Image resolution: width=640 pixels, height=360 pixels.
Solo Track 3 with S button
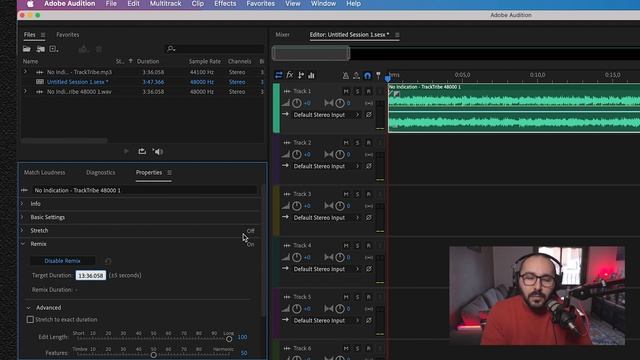coord(357,194)
